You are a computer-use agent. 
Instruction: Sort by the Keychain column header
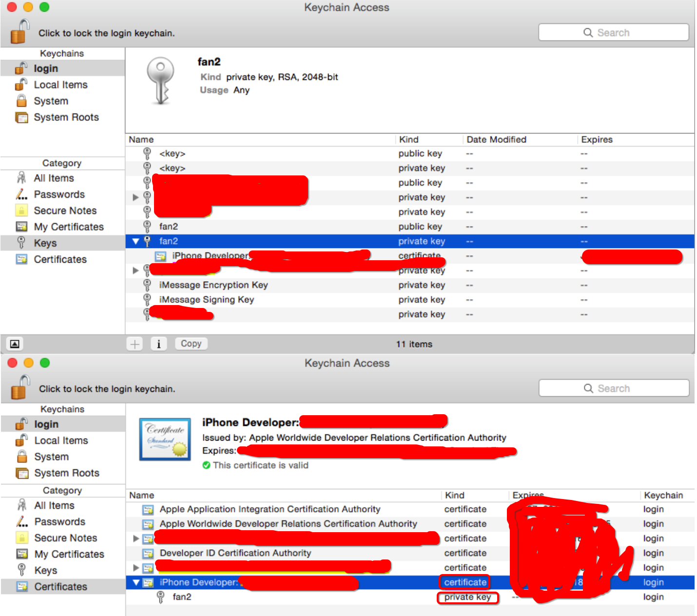point(667,495)
